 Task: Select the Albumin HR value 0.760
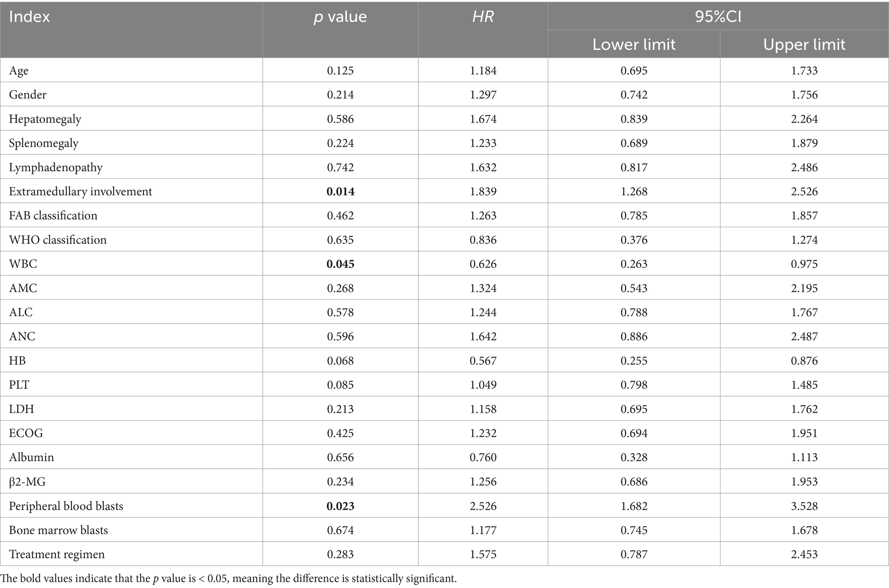point(483,457)
